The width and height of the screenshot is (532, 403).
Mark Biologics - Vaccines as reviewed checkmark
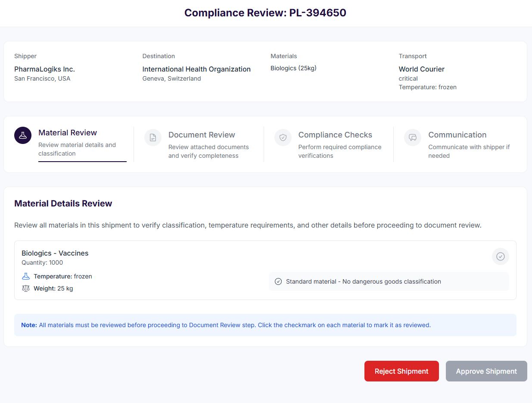501,256
